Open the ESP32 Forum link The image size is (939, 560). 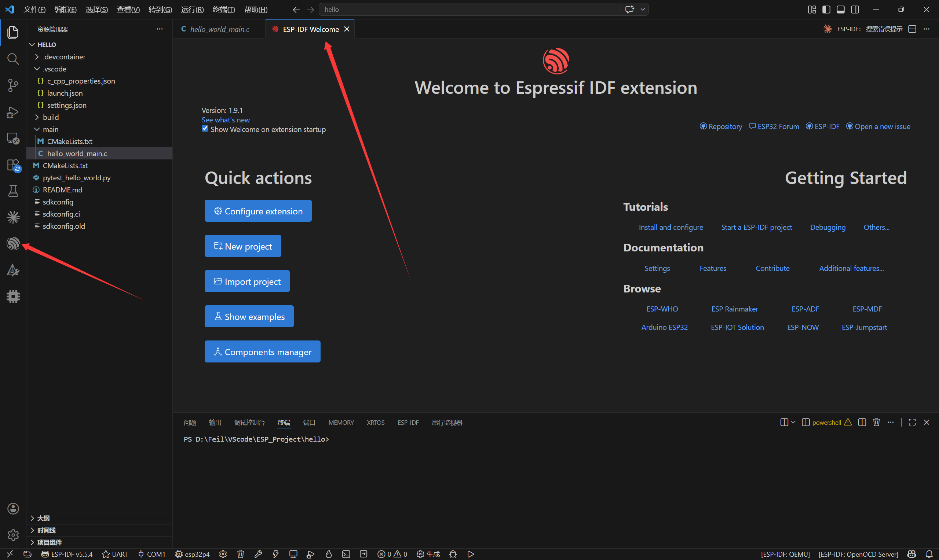point(774,126)
